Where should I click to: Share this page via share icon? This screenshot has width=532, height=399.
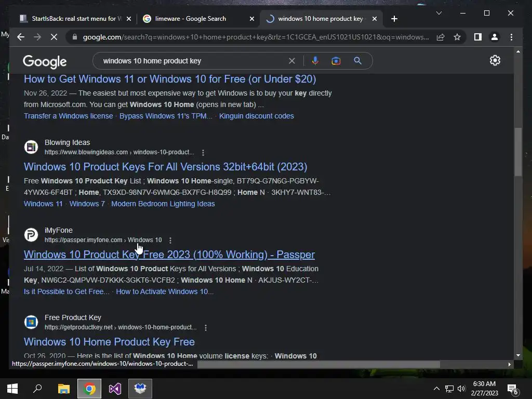pos(441,37)
